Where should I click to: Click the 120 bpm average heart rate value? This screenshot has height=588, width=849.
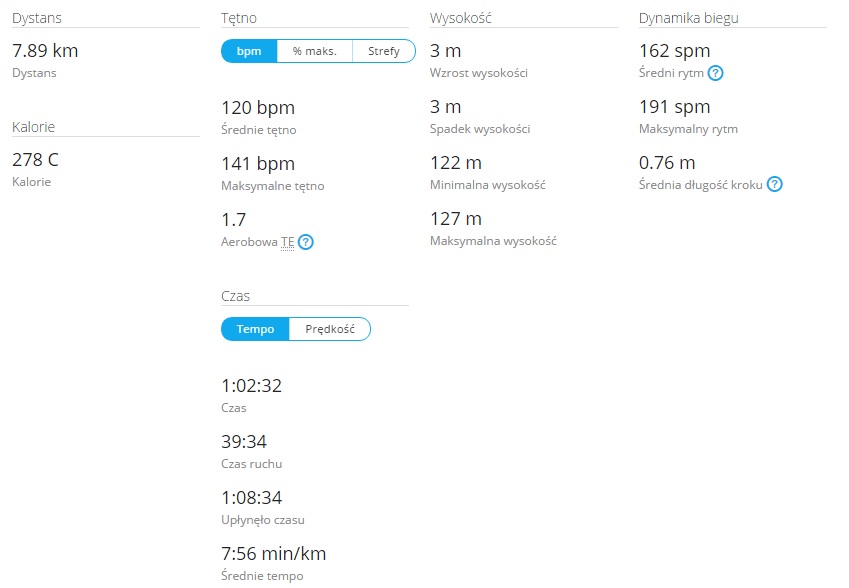click(258, 108)
